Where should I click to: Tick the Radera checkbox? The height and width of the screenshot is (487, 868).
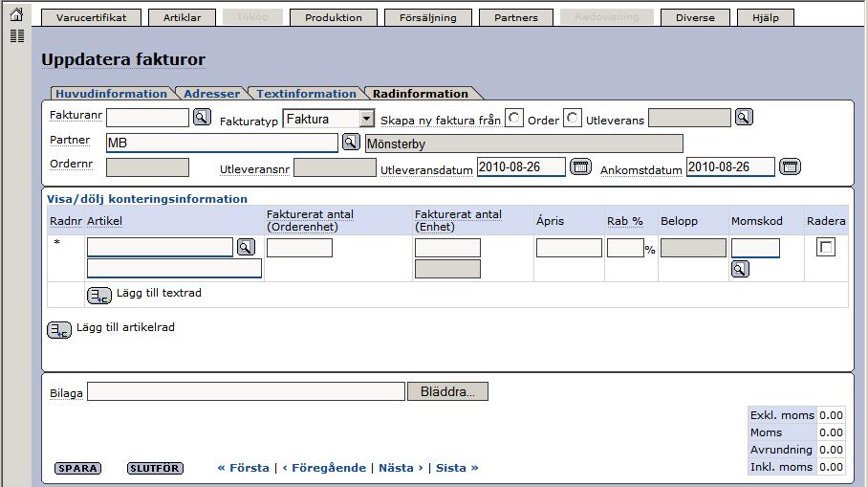[x=826, y=247]
